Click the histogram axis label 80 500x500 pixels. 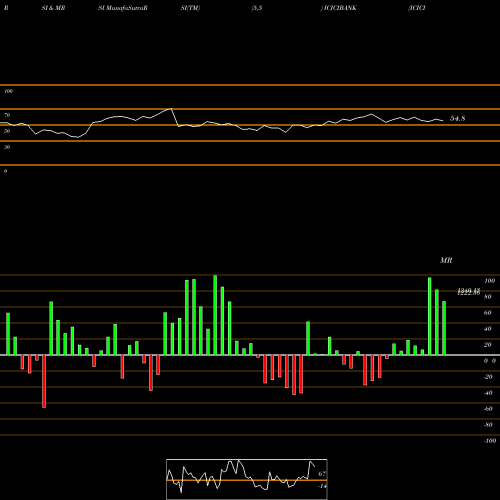pyautogui.click(x=488, y=297)
